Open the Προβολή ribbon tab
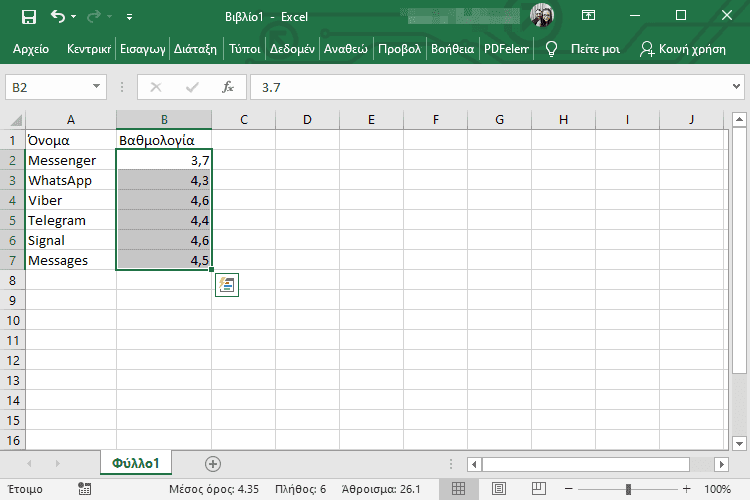 399,49
